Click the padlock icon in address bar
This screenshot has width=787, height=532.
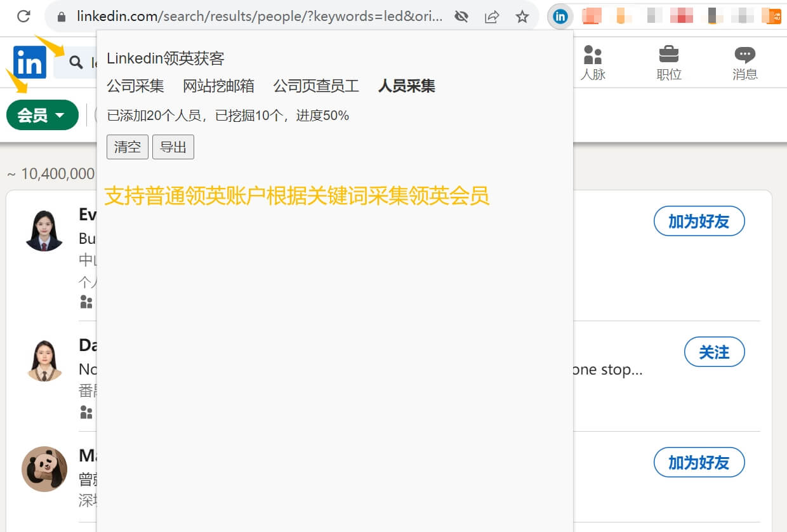pos(62,17)
